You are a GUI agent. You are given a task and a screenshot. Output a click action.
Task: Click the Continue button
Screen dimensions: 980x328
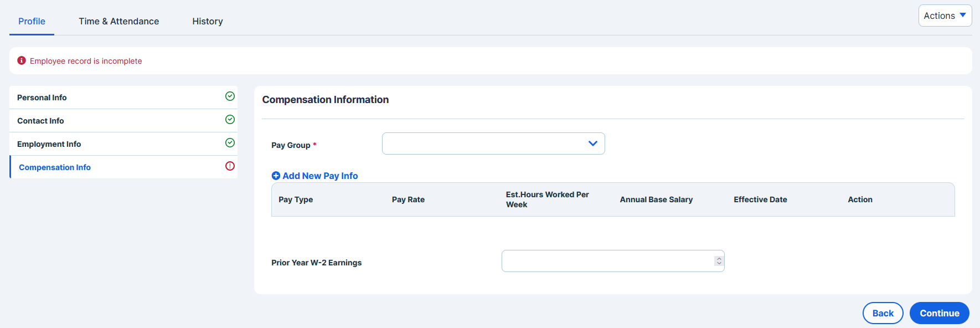[x=939, y=313]
